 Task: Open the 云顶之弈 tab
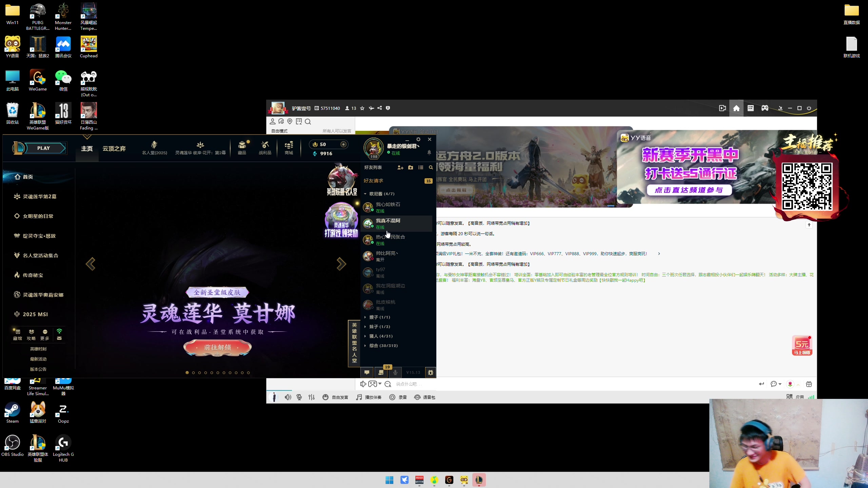(x=114, y=148)
